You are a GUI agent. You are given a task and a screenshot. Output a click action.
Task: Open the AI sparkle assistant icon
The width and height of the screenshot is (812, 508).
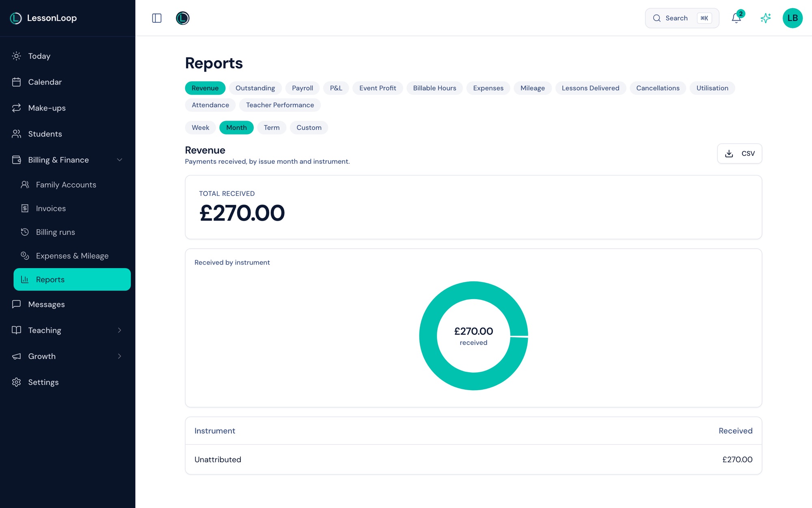click(x=766, y=18)
